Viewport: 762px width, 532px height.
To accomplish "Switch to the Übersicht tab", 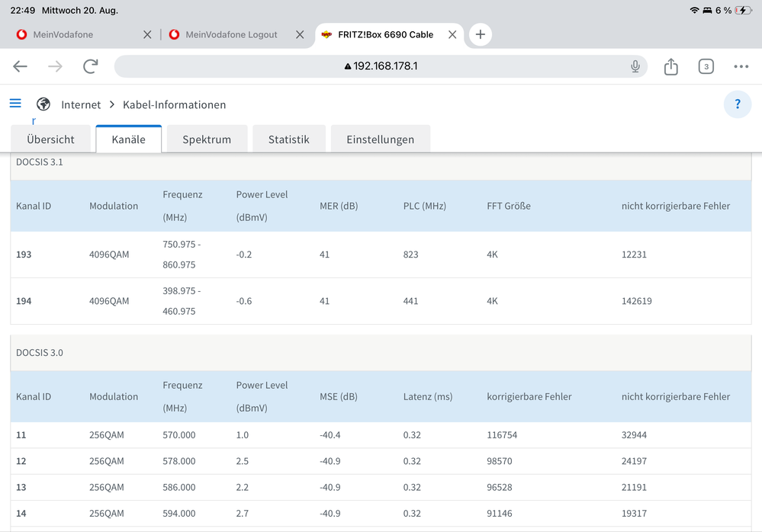I will 50,139.
